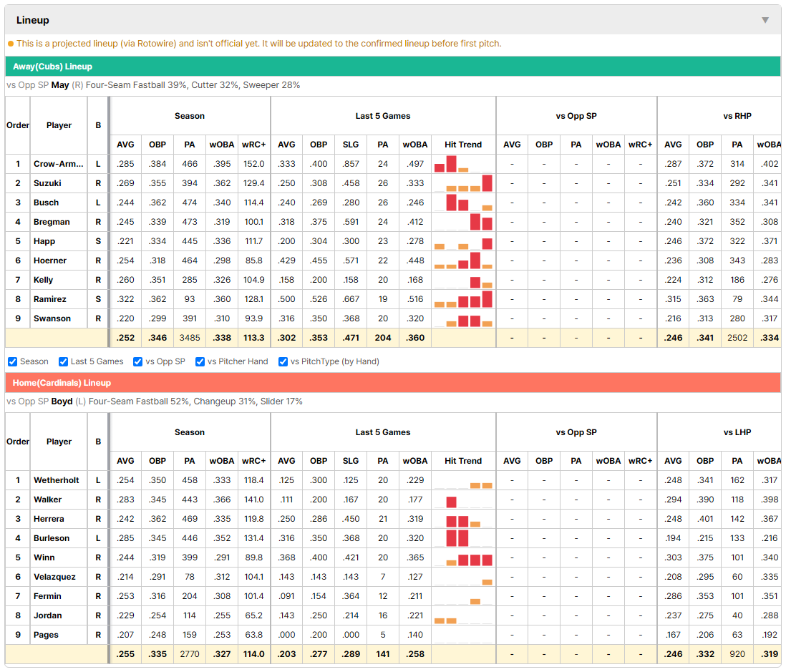Collapse the Lineup panel arrow
Viewport: 786px width, 672px height.
765,20
